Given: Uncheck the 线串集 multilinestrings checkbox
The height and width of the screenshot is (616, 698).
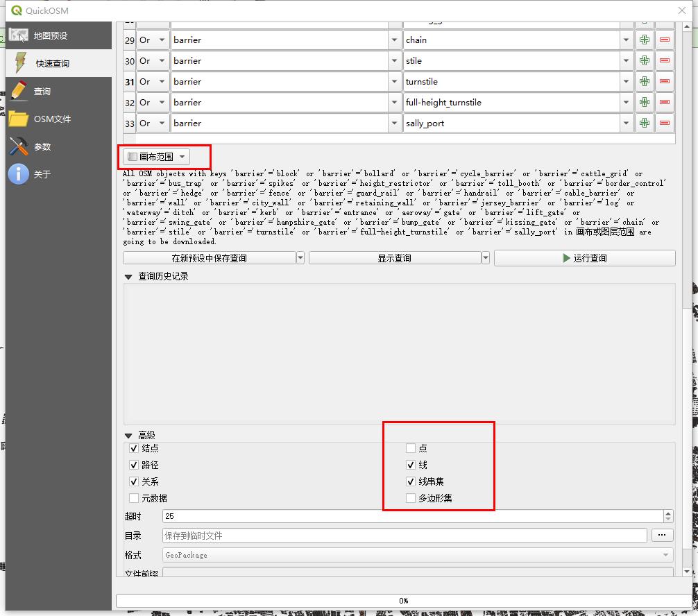Looking at the screenshot, I should tap(411, 481).
